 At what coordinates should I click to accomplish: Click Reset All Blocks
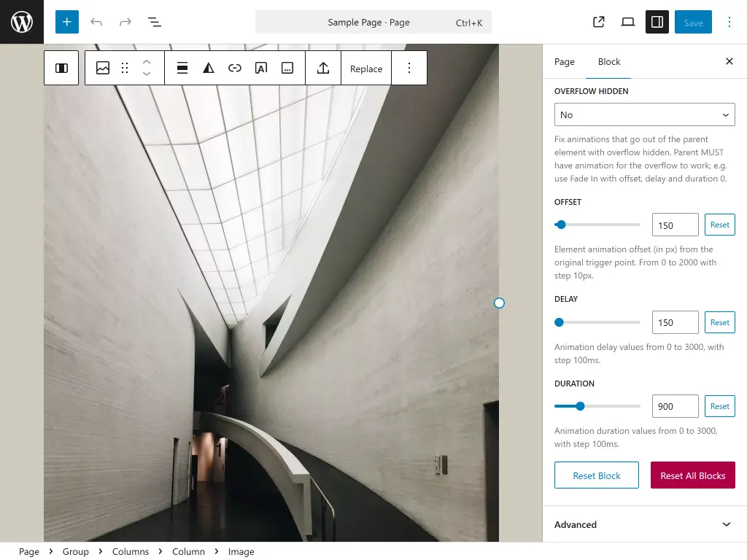point(692,475)
